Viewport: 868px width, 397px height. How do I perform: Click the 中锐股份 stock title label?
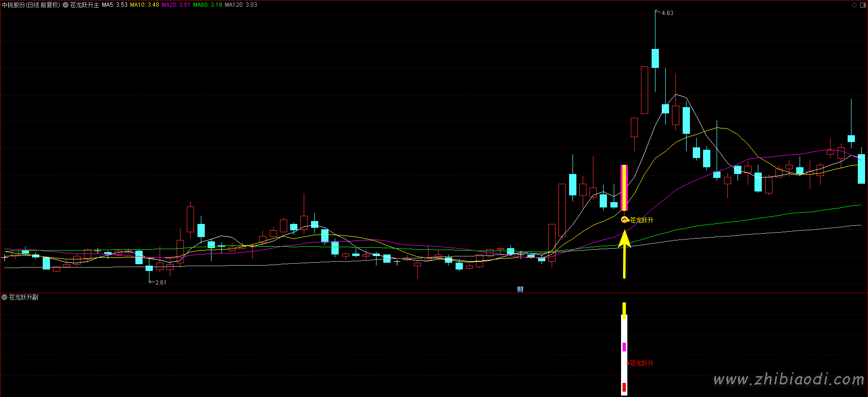[31, 5]
